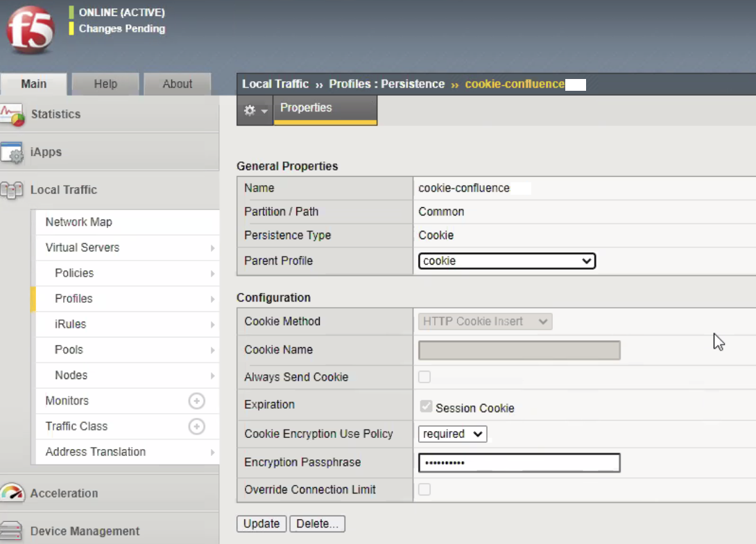The image size is (756, 544).
Task: Toggle the Always Send Cookie checkbox
Action: point(424,377)
